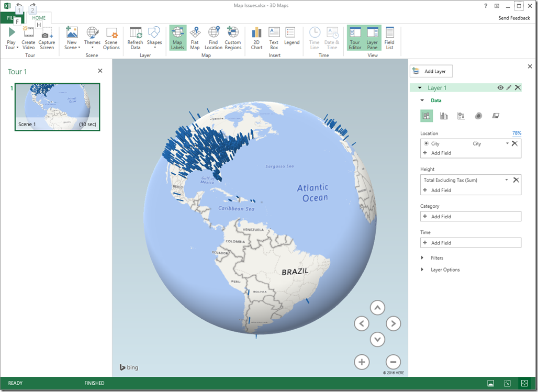Select Scene 1 thumbnail in Tour

[57, 107]
